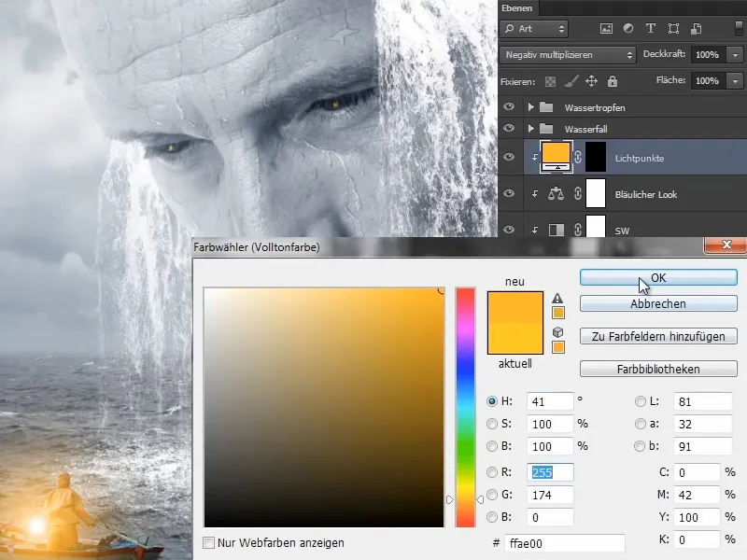Select the L lightness radio button

click(641, 401)
